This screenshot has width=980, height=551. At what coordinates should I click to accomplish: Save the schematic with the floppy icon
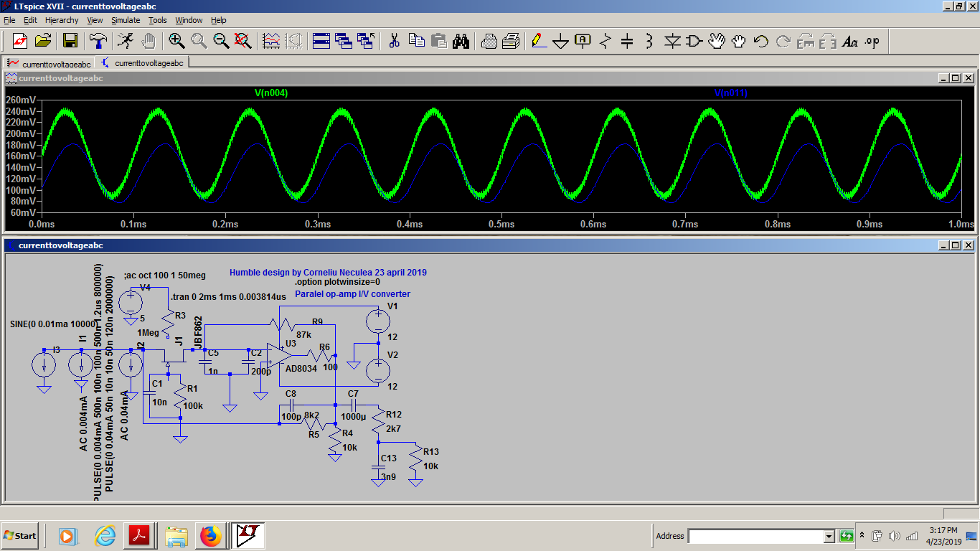[x=70, y=41]
